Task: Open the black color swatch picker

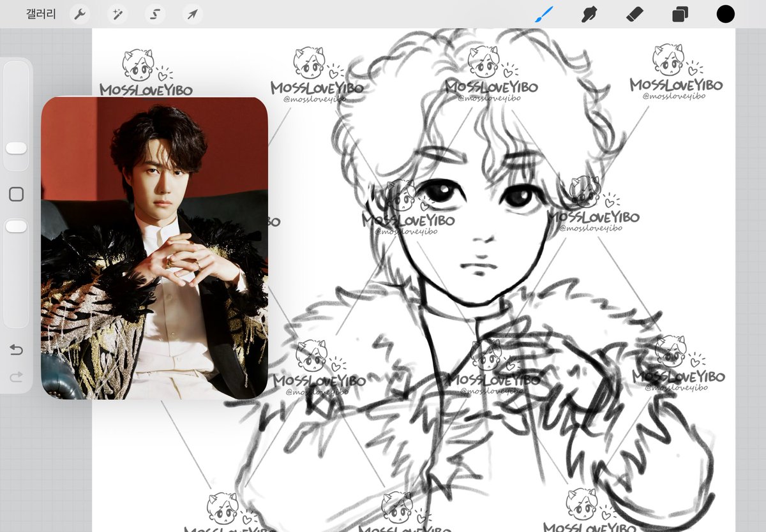Action: [726, 14]
